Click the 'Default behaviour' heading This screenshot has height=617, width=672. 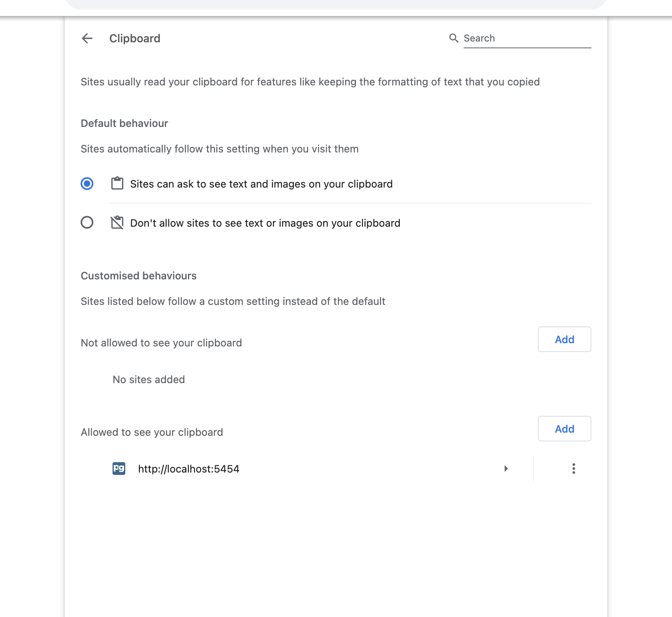click(125, 123)
